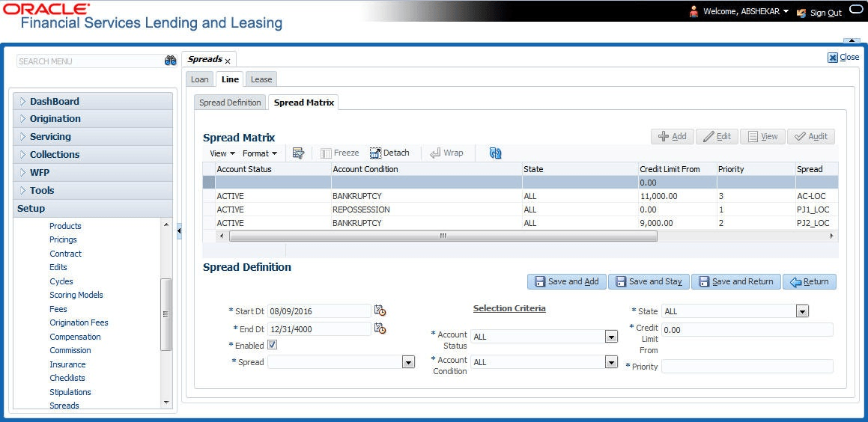Click the Wrap toolbar item
Screen dimensions: 868x422
click(x=447, y=153)
